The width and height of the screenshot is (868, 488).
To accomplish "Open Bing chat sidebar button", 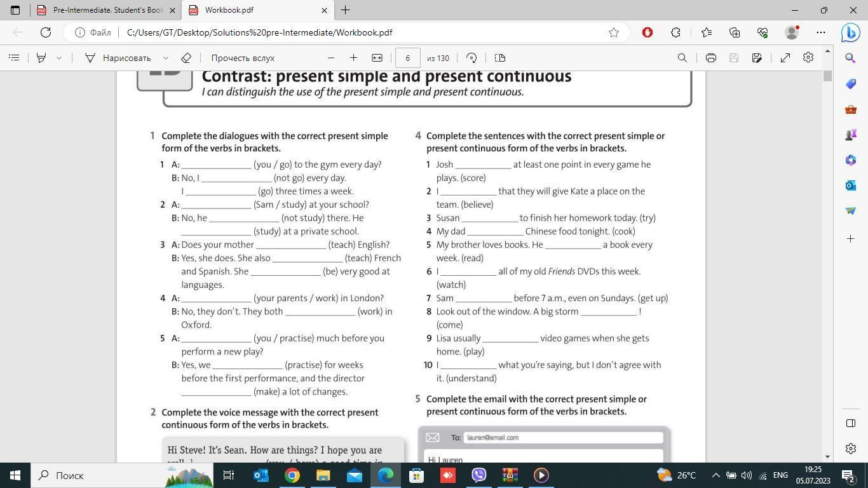I will 851,32.
